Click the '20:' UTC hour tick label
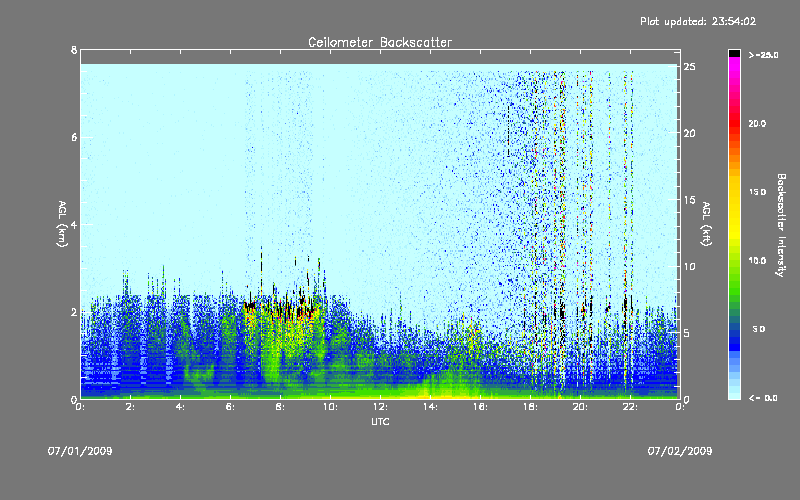The width and height of the screenshot is (800, 500). 580,407
